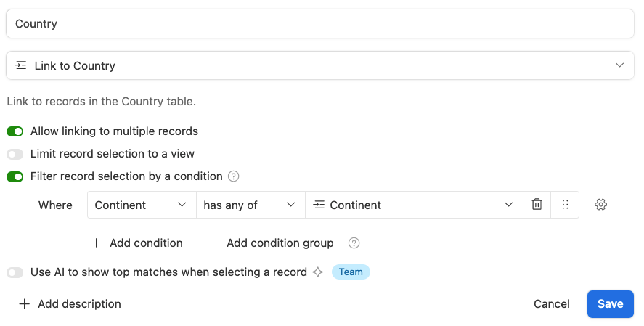Change the 'has any of' operator dropdown
Screen dimensions: 644x326
(x=250, y=205)
